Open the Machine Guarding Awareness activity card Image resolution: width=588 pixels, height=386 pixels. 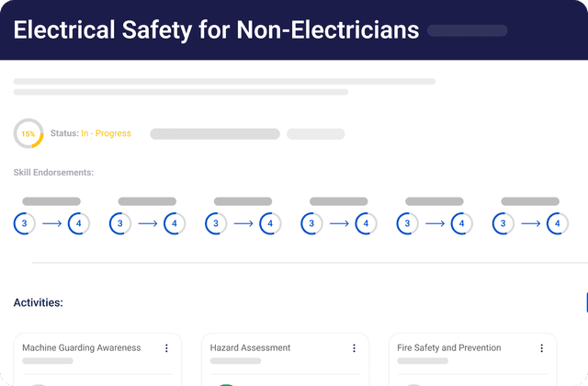coord(82,348)
